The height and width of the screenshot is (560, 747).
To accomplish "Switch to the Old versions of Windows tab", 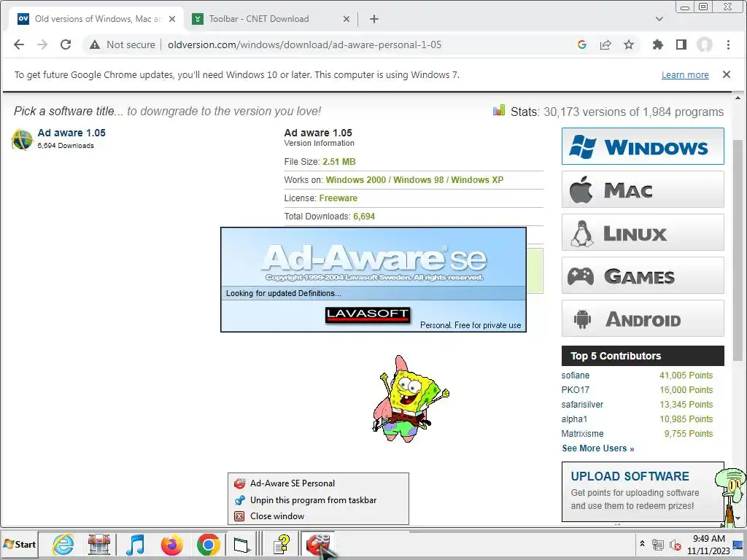I will 97,19.
